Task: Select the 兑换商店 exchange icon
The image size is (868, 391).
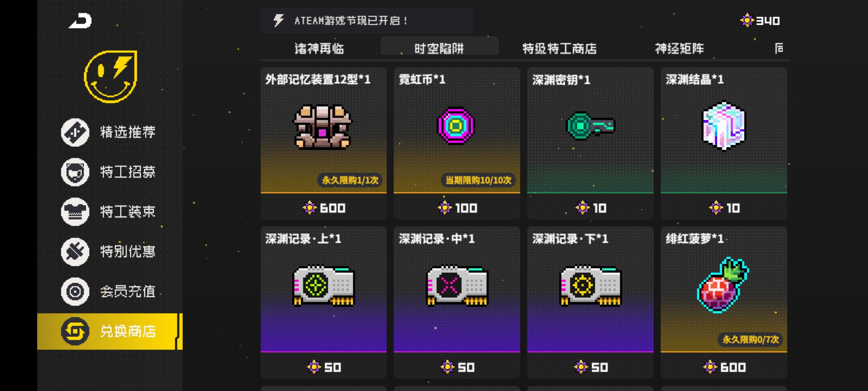Action: tap(75, 331)
